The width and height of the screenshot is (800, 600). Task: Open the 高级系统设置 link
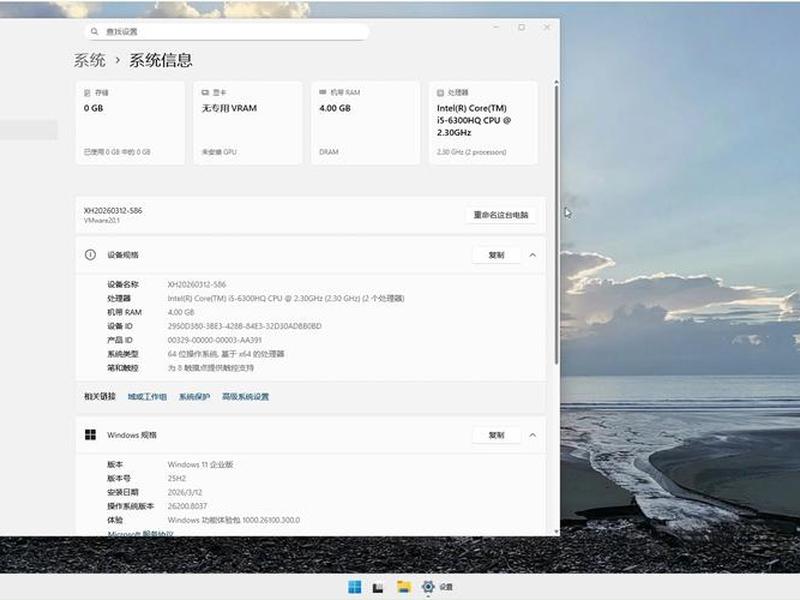tap(245, 396)
